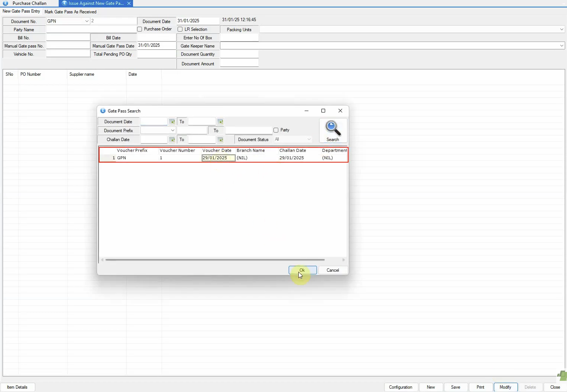This screenshot has height=392, width=567.
Task: Open the Document Date 'To' calendar picker
Action: click(x=220, y=122)
